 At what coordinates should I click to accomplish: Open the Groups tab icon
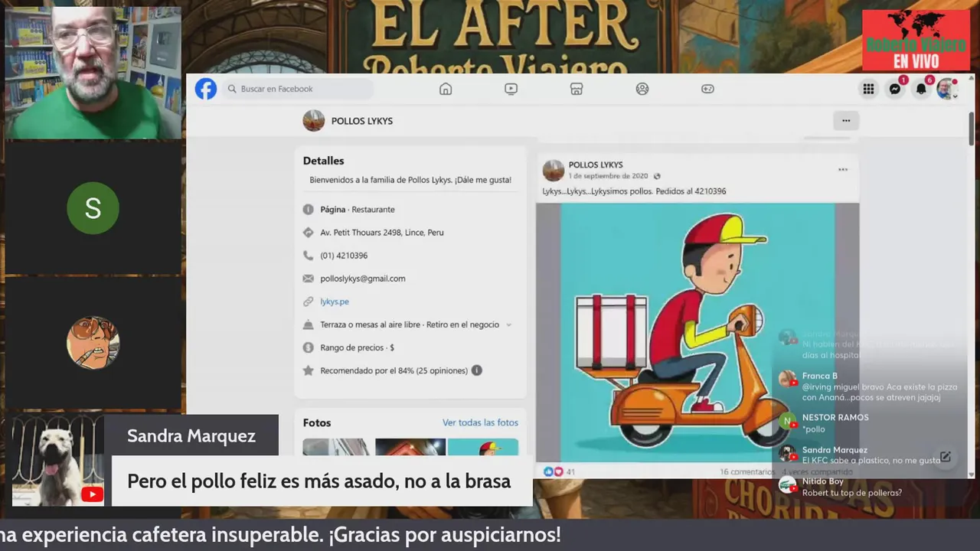642,89
